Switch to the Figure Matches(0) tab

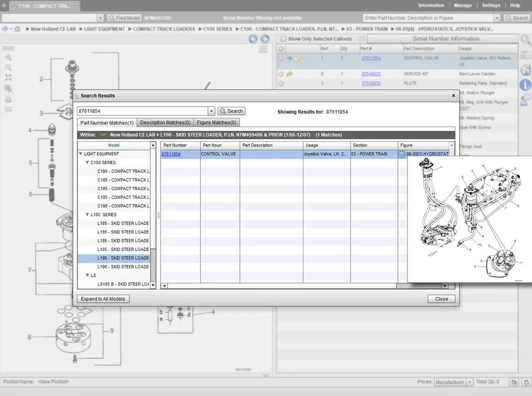coord(217,122)
